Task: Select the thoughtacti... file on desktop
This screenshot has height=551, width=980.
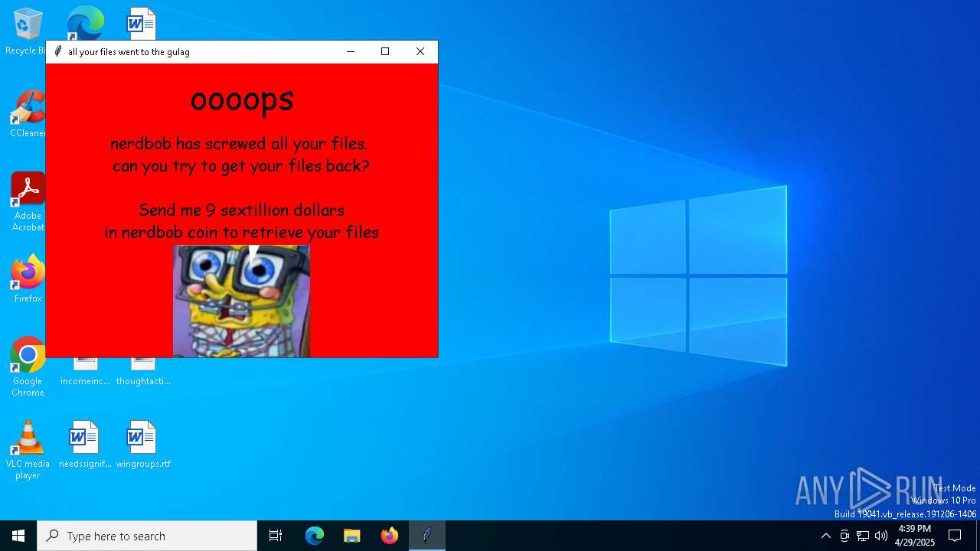Action: [x=143, y=373]
